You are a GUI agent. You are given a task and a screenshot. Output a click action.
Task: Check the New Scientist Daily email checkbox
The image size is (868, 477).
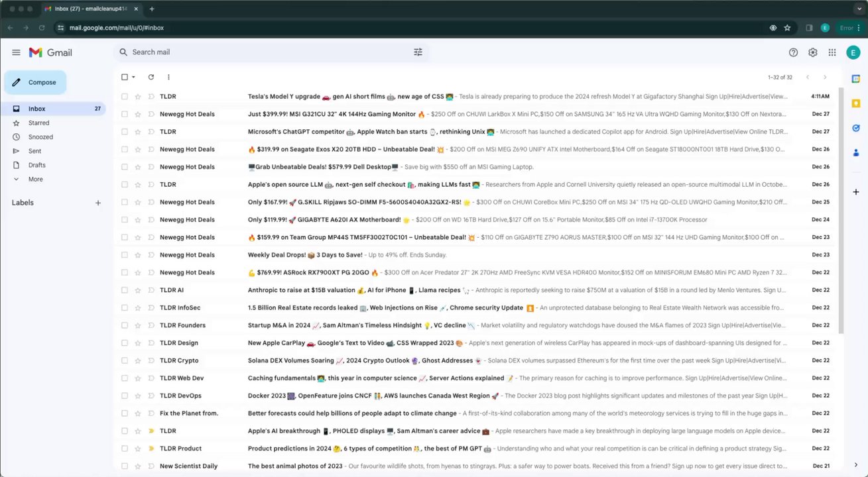[x=124, y=466]
